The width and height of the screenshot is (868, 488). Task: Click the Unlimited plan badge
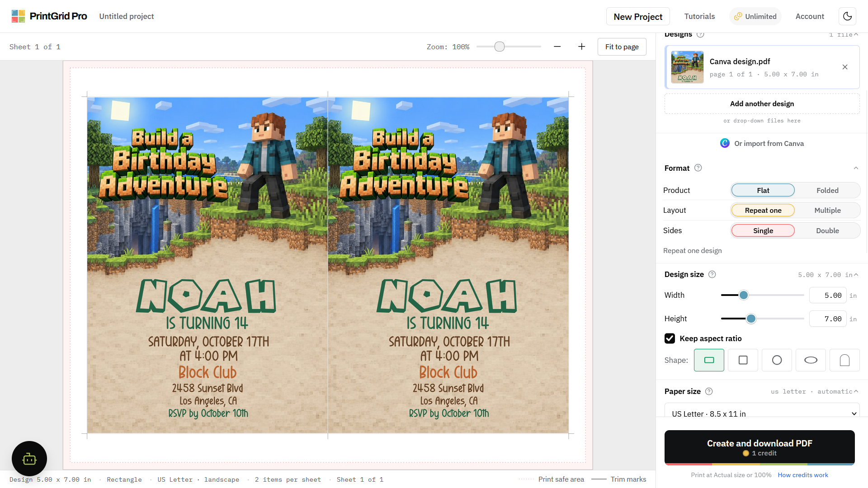click(755, 16)
